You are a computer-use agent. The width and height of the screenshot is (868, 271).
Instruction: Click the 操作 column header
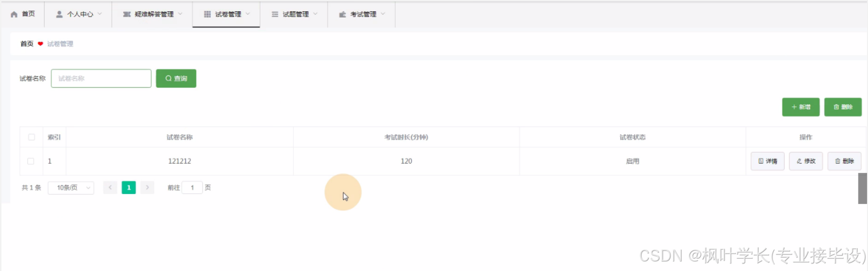tap(806, 137)
